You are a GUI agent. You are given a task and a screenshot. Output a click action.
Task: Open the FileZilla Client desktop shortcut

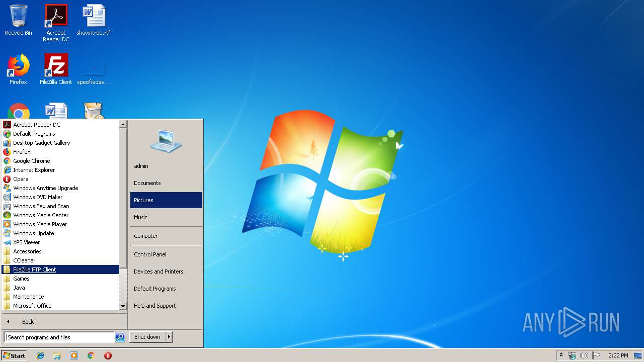click(56, 69)
